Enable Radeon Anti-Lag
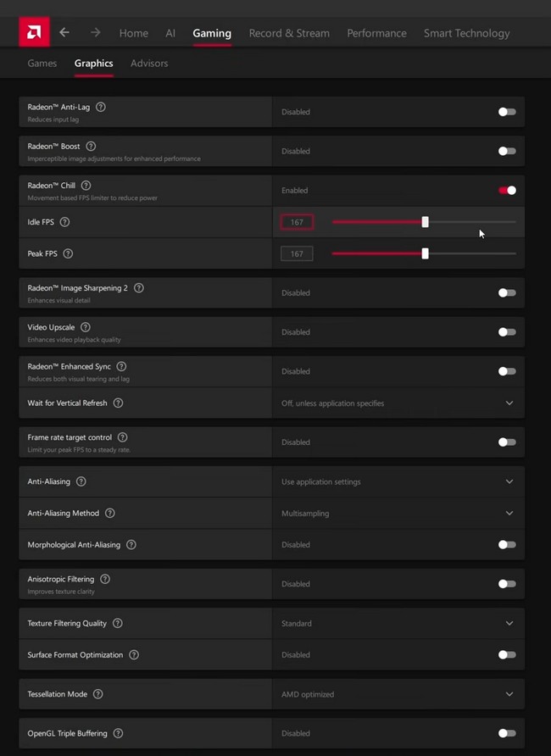This screenshot has height=756, width=551. pos(507,111)
